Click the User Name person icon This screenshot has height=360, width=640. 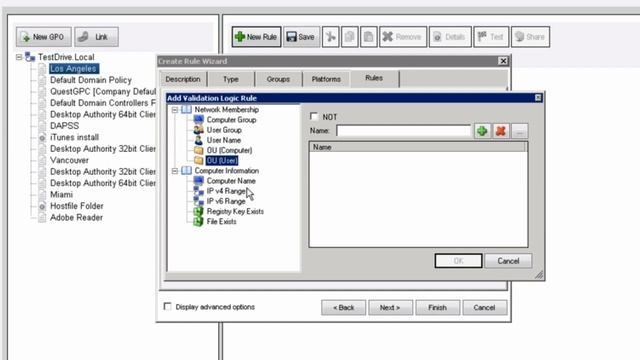[x=198, y=140]
